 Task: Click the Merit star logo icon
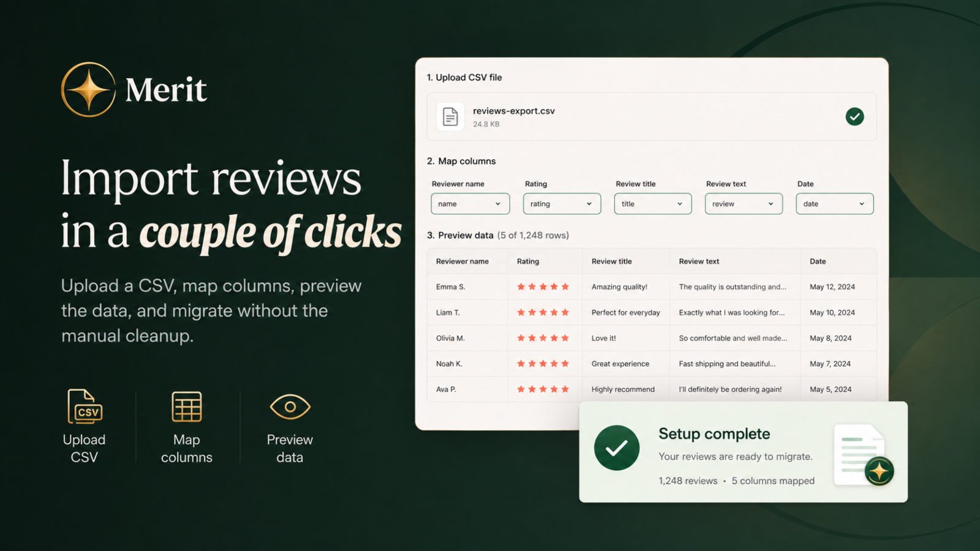click(x=89, y=89)
